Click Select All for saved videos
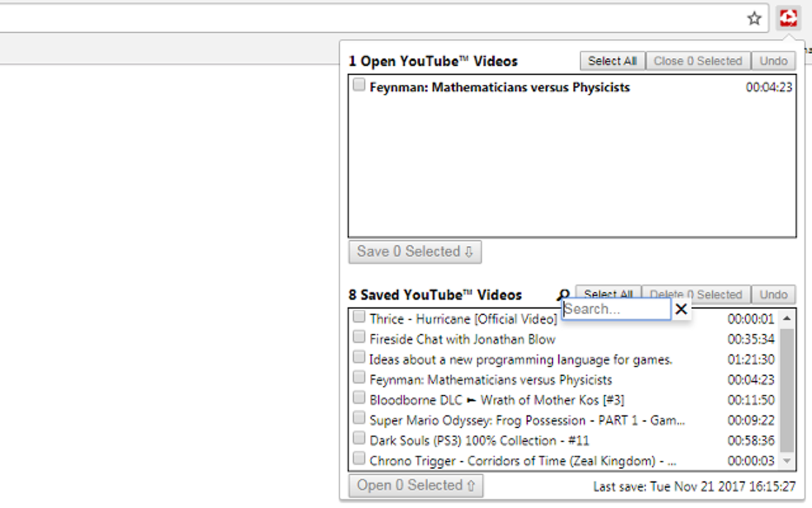This screenshot has width=812, height=508. [x=608, y=295]
